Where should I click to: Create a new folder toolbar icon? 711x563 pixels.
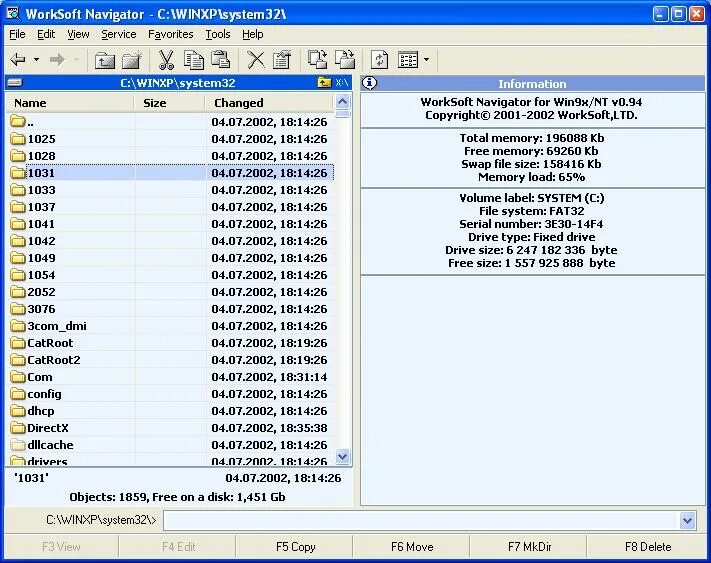pos(132,60)
